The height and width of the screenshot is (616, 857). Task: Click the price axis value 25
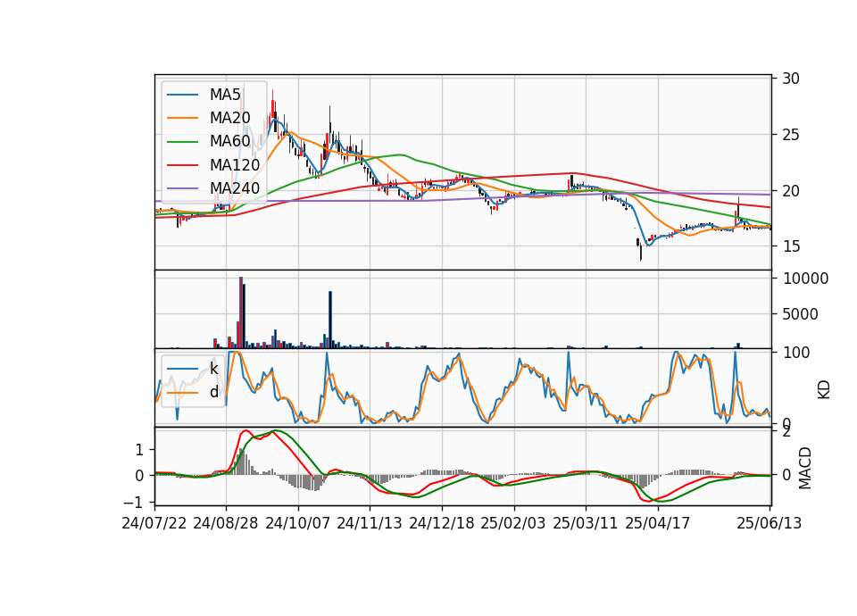tap(791, 135)
